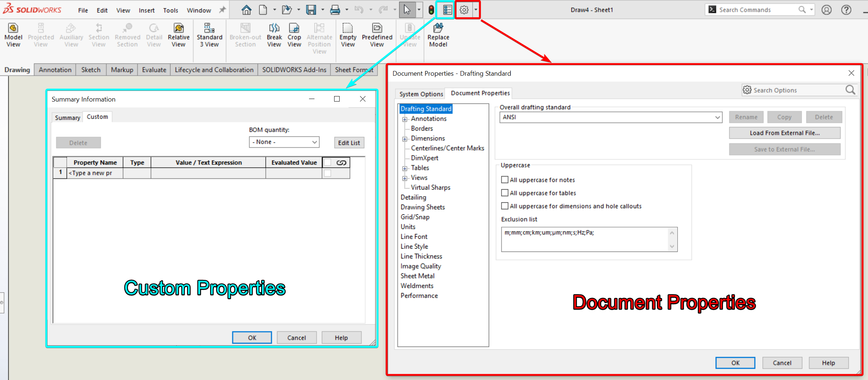Expand the Annotations tree node

point(405,119)
